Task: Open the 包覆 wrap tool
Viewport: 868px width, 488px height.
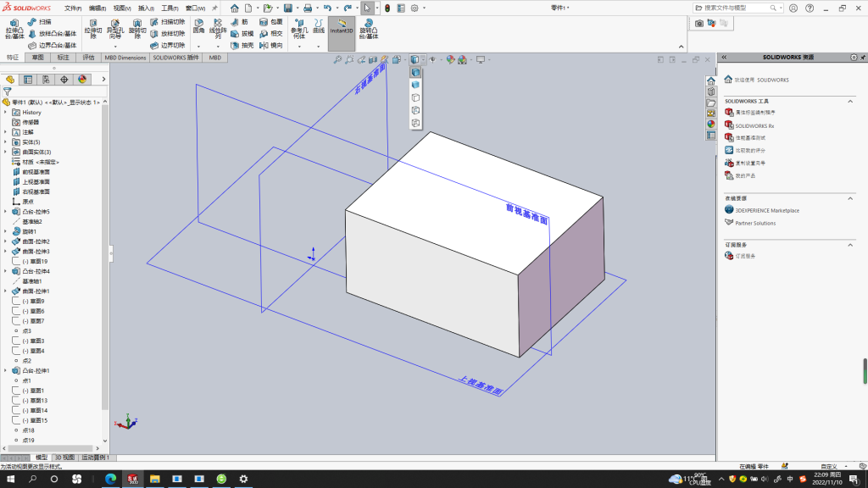Action: tap(271, 22)
